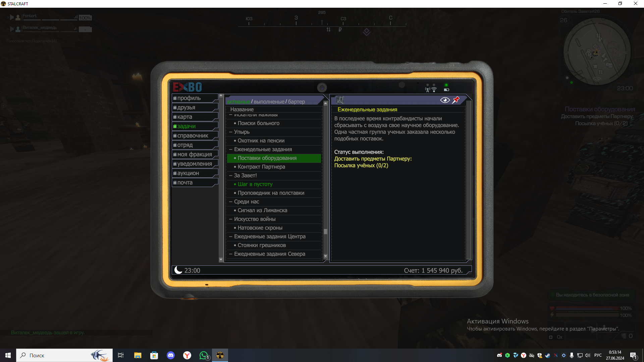Collapse the Упырь quest group

pos(231,132)
